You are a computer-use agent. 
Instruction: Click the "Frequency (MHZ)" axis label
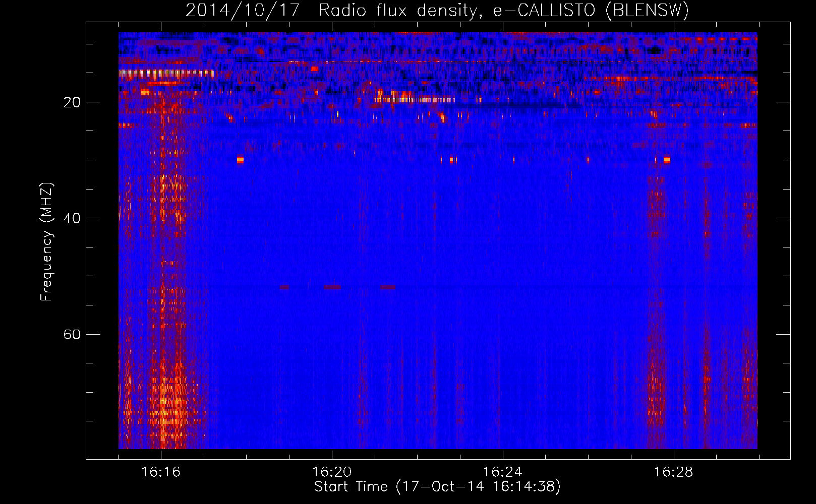(46, 242)
